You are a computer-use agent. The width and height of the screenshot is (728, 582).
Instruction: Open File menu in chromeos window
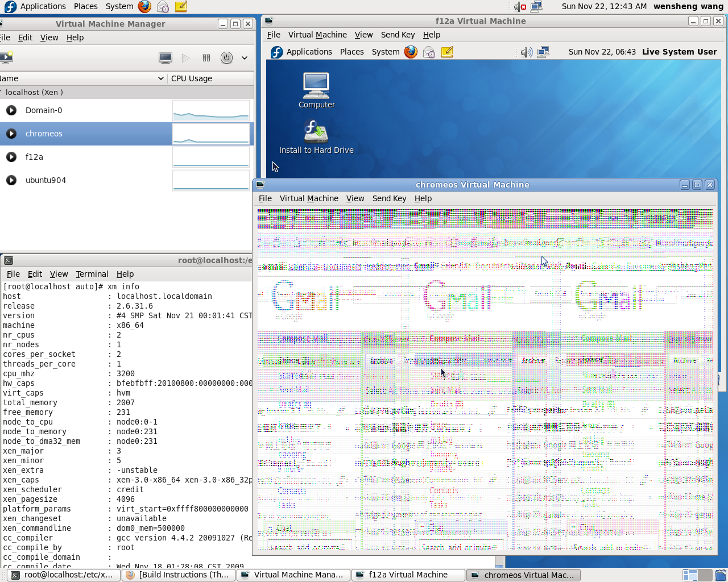point(265,198)
